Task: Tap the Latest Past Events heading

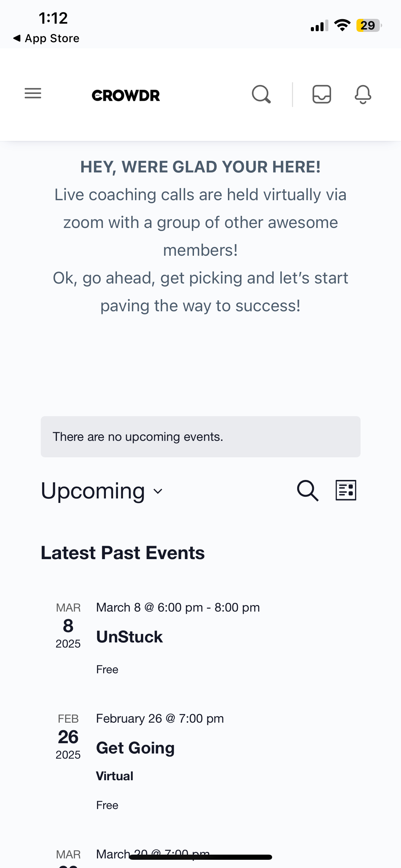Action: (123, 553)
